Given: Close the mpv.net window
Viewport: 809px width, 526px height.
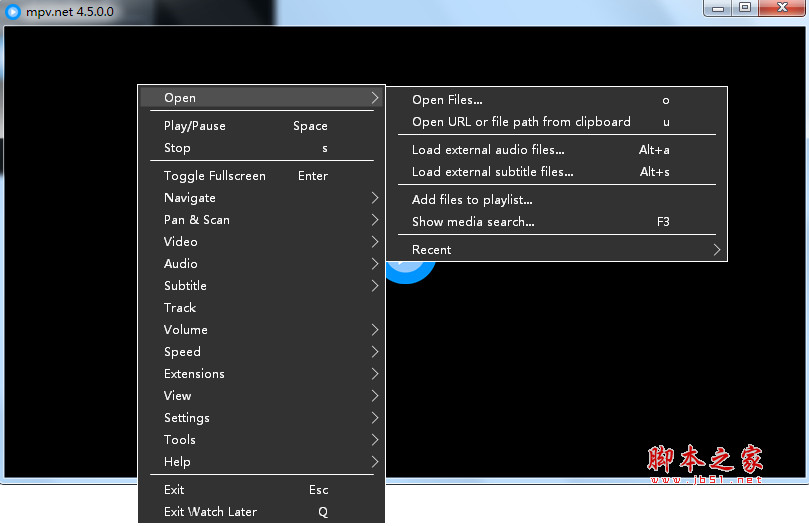Looking at the screenshot, I should tap(782, 8).
